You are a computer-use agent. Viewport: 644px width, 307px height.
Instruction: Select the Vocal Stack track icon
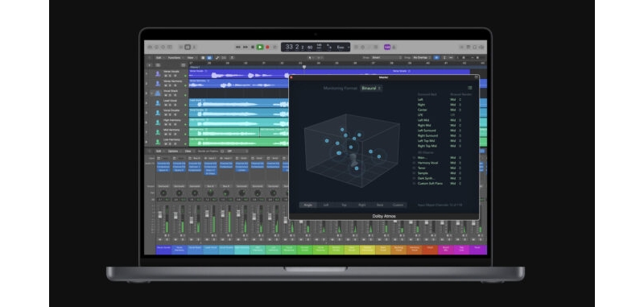158,93
